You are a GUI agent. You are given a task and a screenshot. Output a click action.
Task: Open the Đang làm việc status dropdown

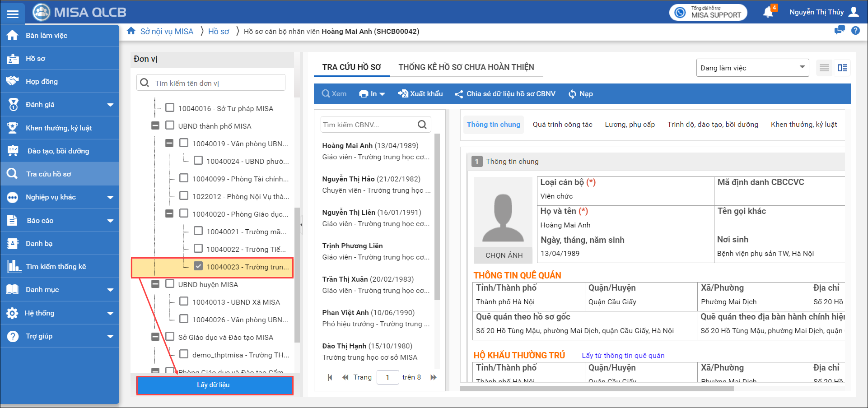(x=752, y=68)
